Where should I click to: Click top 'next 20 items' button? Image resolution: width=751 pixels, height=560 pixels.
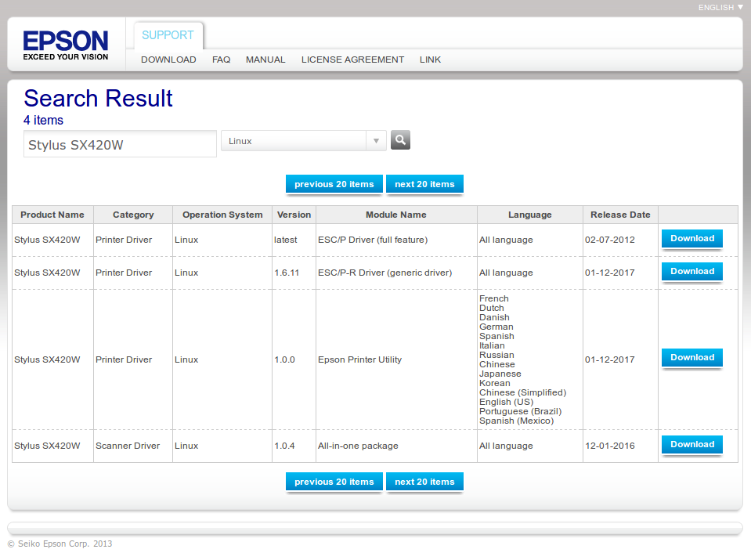[424, 184]
